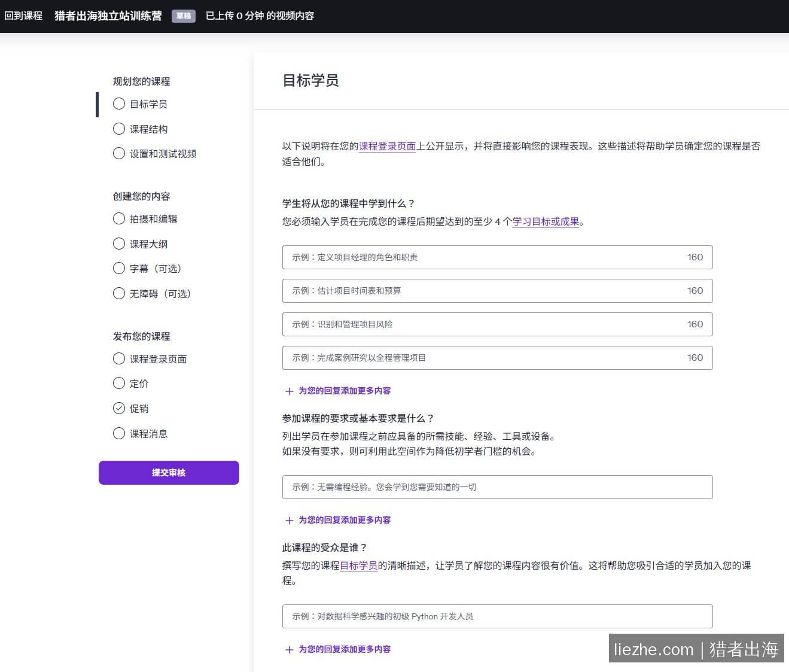
Task: Open the 字幕（可选）sidebar section
Action: (x=156, y=269)
